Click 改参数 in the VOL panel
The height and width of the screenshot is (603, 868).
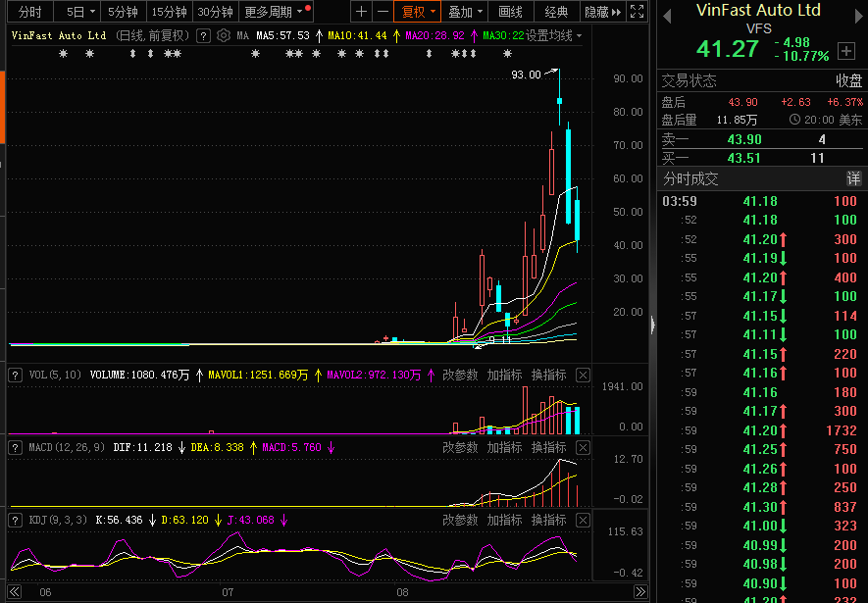[x=460, y=376]
